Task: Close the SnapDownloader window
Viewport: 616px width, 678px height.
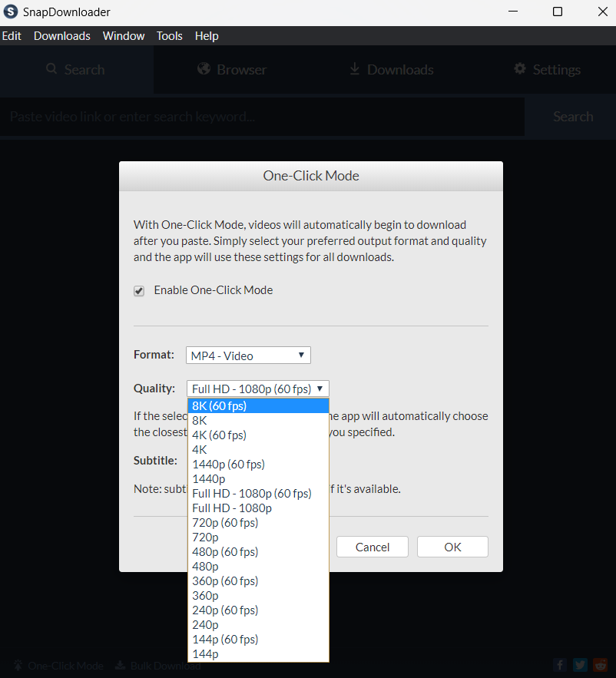Action: tap(603, 12)
